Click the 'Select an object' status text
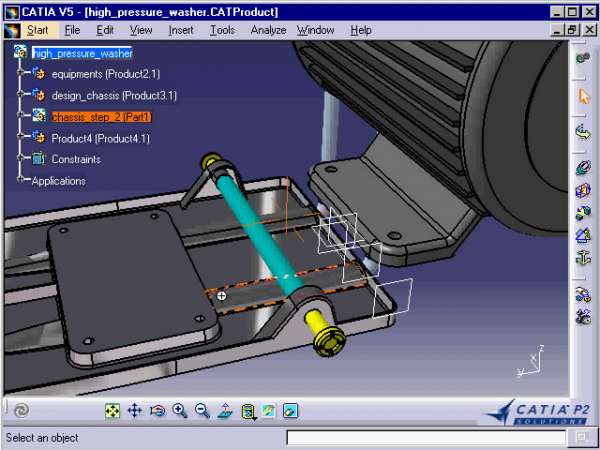600x450 pixels. 42,437
